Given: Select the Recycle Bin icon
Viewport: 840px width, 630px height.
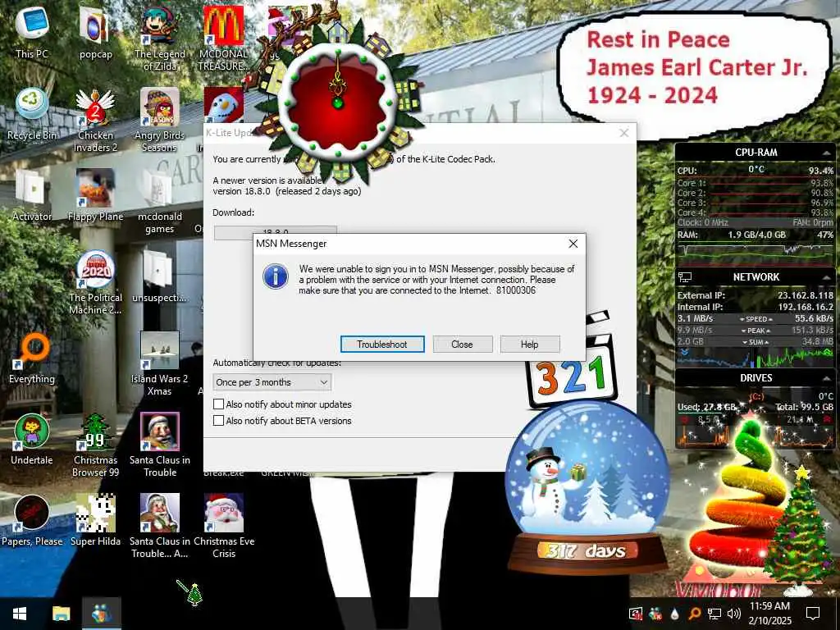Looking at the screenshot, I should [x=32, y=115].
